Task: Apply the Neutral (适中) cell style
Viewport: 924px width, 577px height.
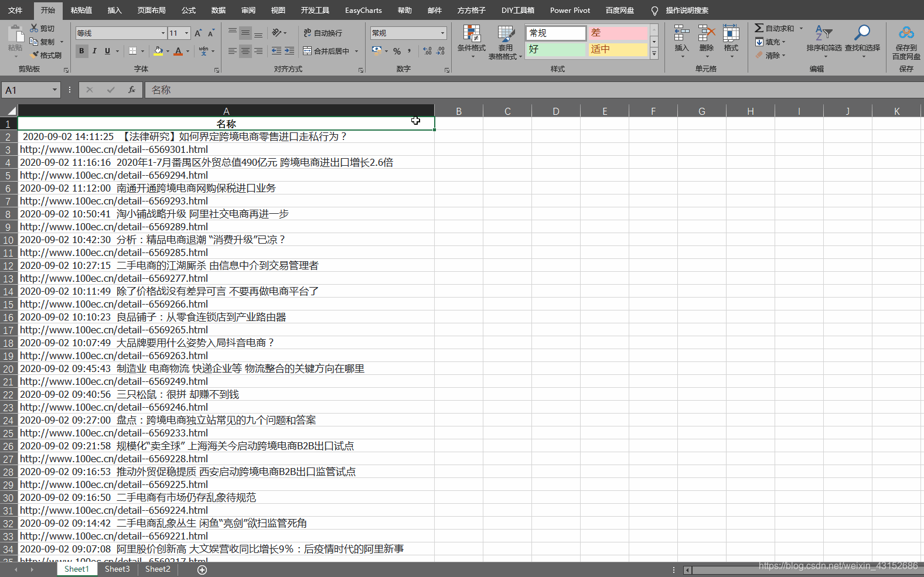Action: [x=618, y=49]
